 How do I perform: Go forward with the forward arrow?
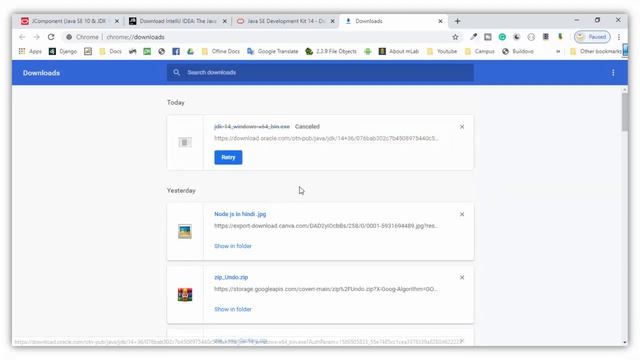[x=36, y=37]
